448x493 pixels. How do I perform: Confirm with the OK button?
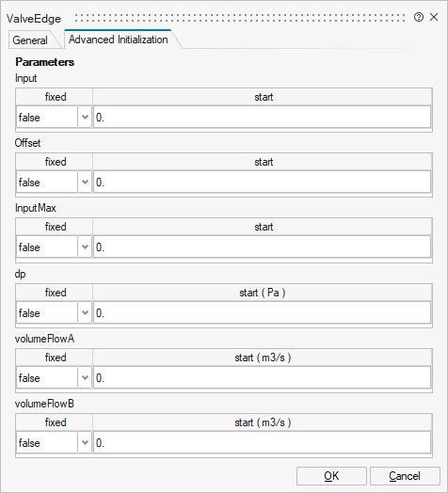coord(331,476)
